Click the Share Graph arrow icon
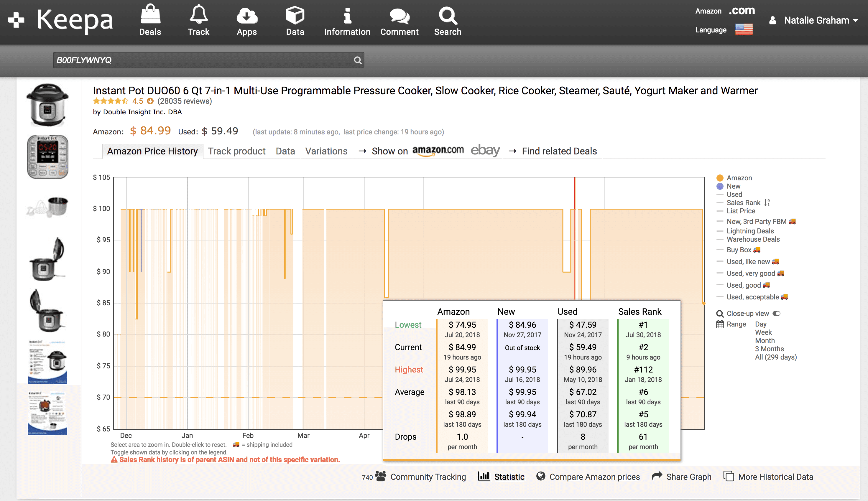Screen dimensions: 868x501 tap(657, 476)
